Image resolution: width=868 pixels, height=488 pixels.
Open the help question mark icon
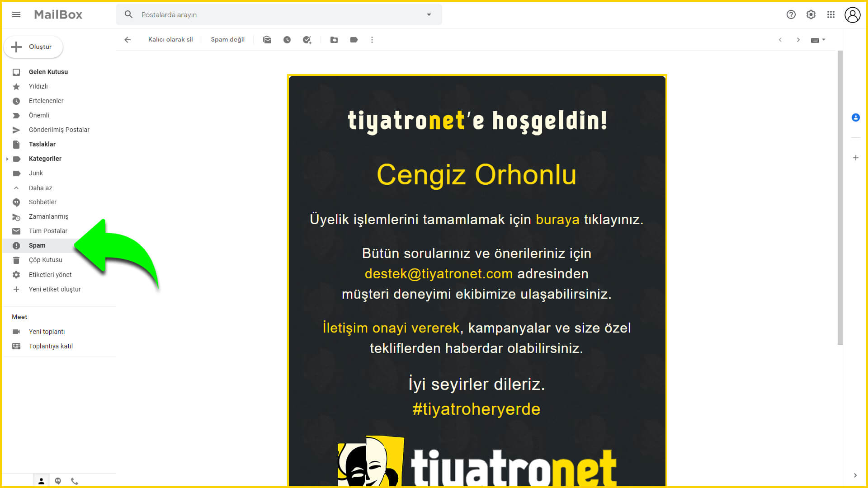click(x=791, y=14)
